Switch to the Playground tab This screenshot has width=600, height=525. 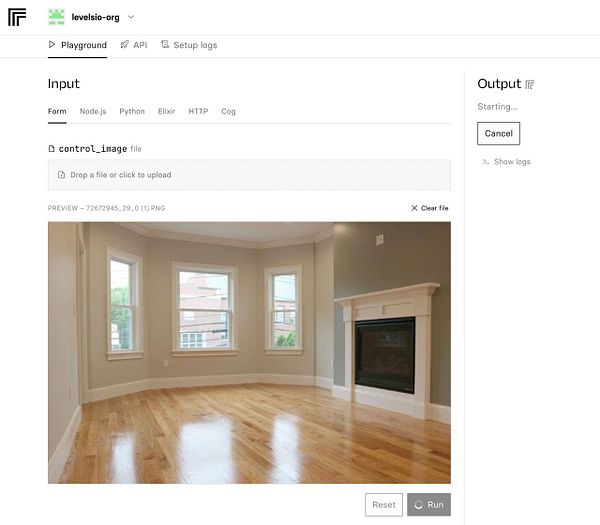(77, 45)
